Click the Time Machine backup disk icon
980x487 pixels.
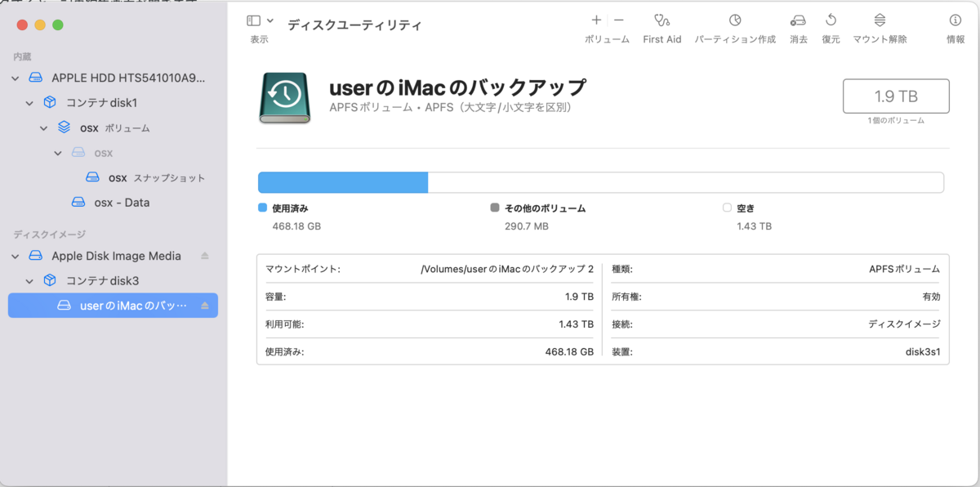[285, 98]
